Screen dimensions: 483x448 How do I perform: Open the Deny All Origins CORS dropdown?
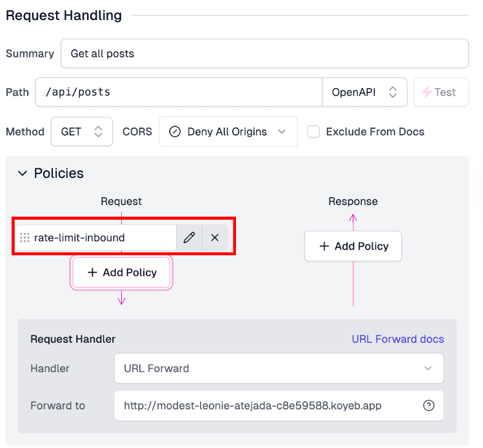tap(228, 131)
